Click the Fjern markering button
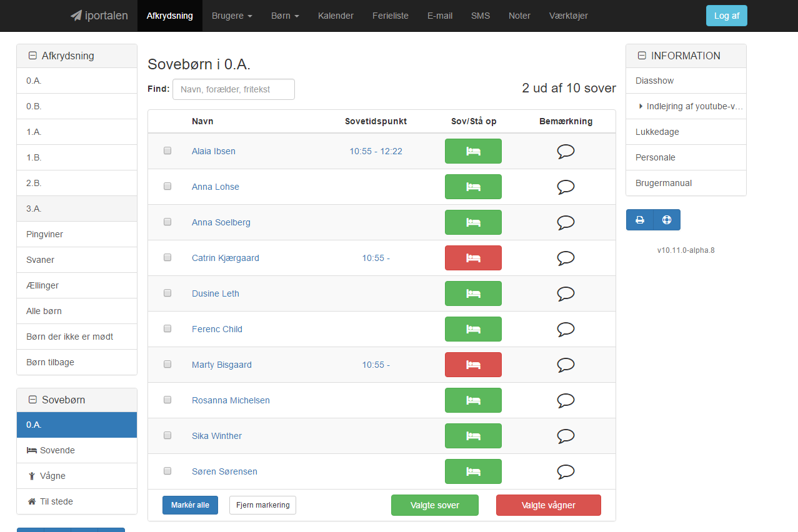 pos(262,505)
